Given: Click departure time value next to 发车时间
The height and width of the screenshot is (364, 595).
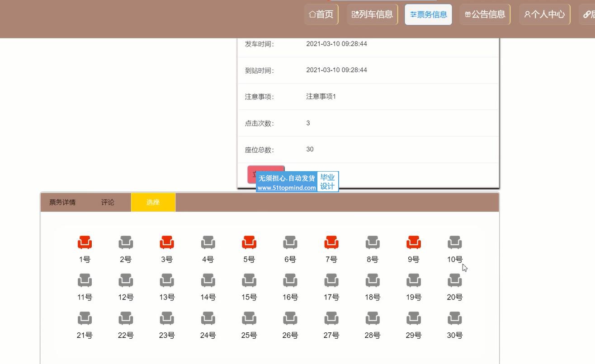Looking at the screenshot, I should click(336, 44).
